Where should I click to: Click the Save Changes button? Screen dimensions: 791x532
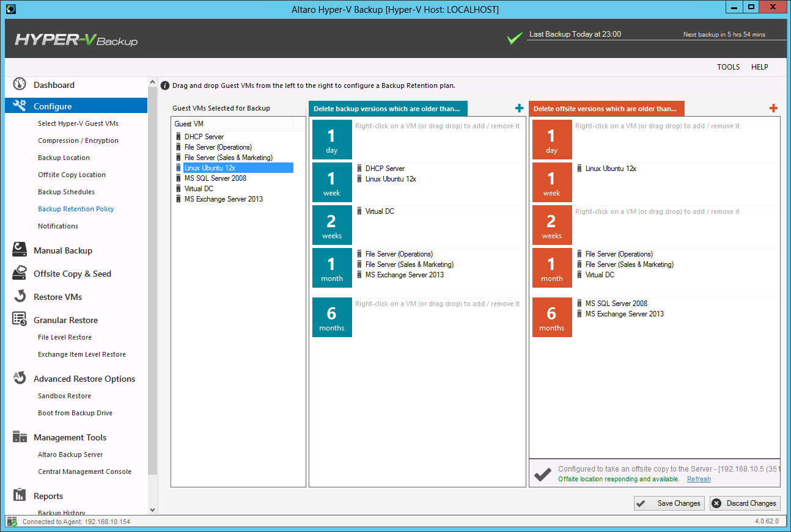pos(669,503)
